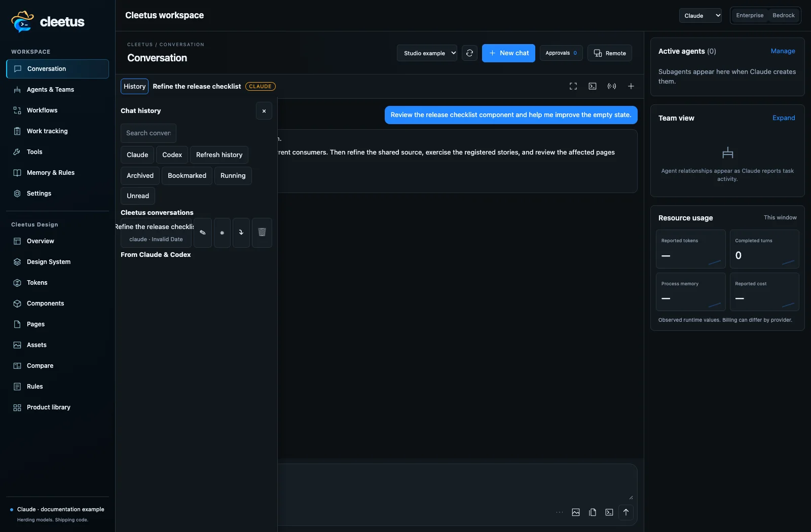Viewport: 811px width, 532px height.
Task: Click the History button
Action: click(x=134, y=87)
